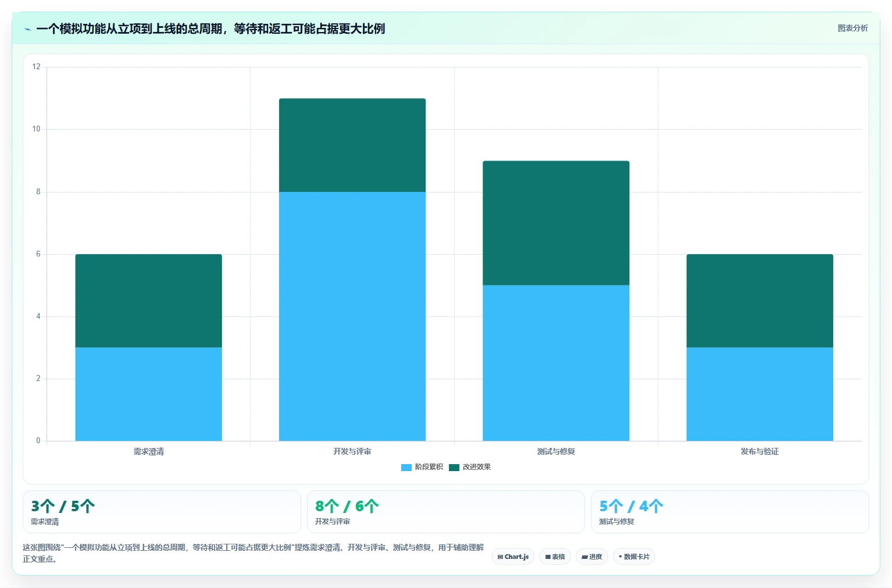Select the 进度 tag chip
892x588 pixels.
[592, 557]
